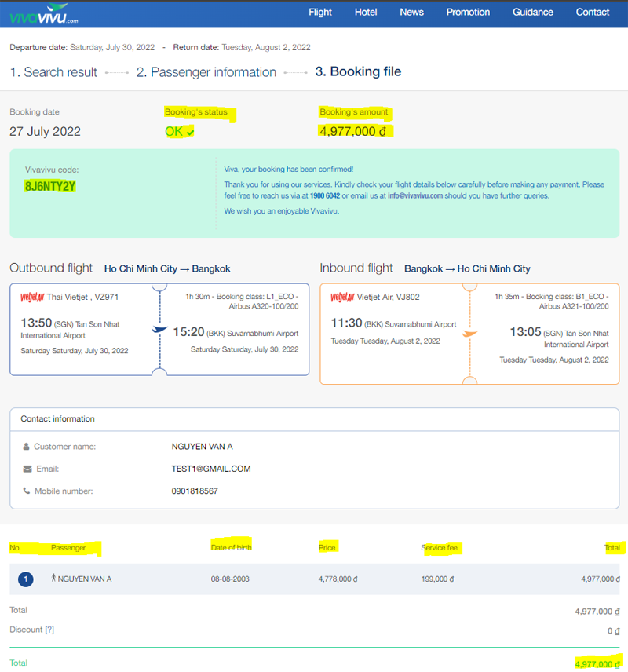Click the service fee 199,000 đ cell
This screenshot has width=628, height=672.
coord(437,579)
